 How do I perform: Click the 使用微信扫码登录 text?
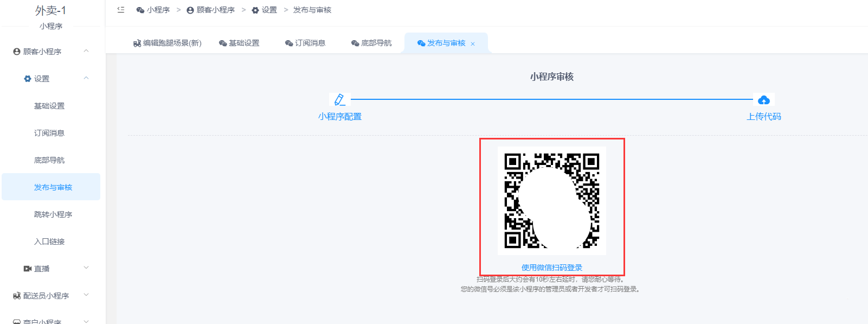[552, 268]
